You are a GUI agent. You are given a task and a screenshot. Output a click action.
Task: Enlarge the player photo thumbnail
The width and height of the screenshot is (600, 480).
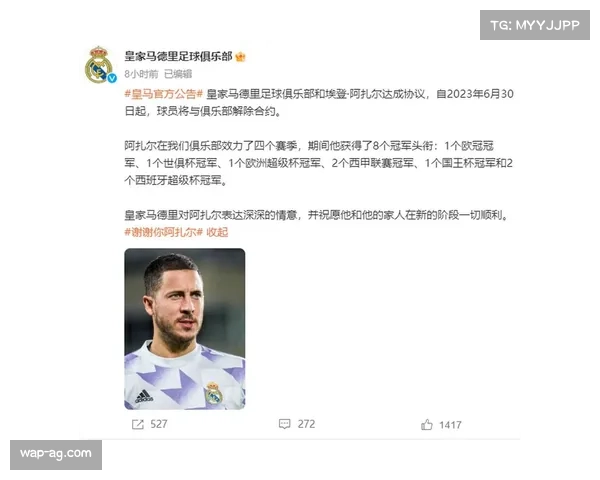pyautogui.click(x=185, y=329)
